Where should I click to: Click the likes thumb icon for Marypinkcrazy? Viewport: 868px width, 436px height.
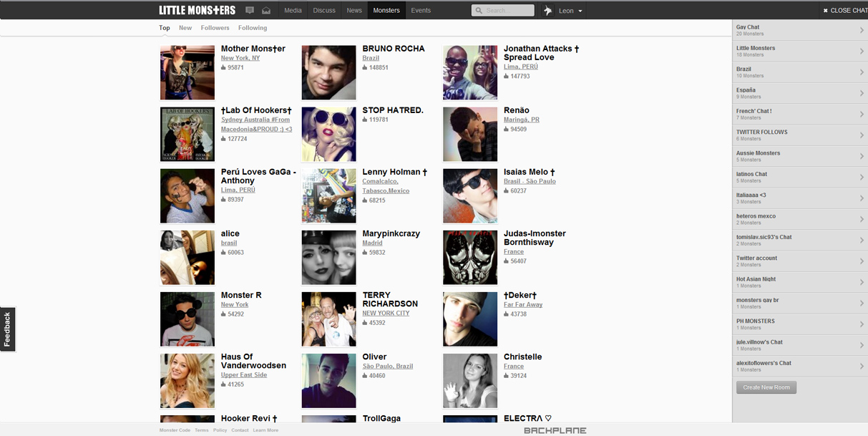[365, 252]
